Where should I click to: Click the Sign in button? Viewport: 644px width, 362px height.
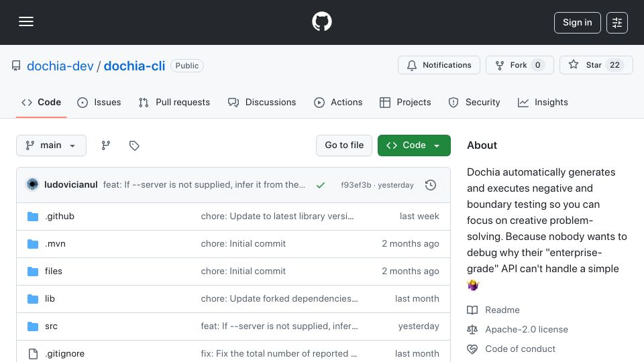click(x=577, y=23)
